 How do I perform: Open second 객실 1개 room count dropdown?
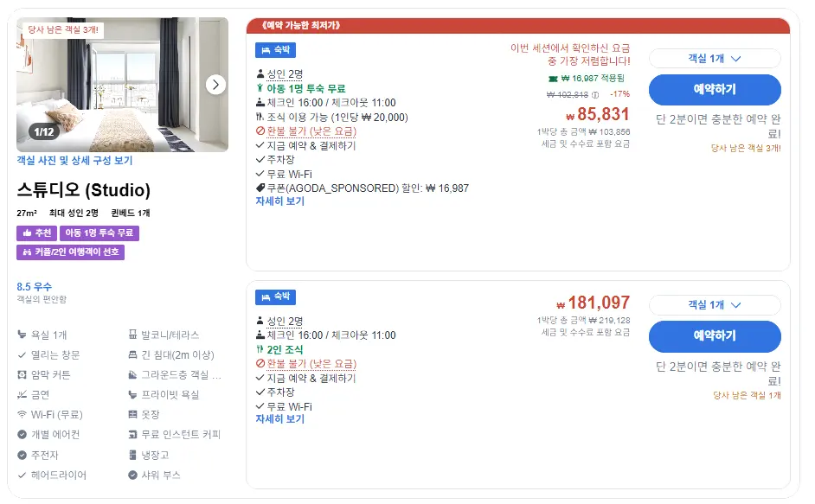coord(715,305)
